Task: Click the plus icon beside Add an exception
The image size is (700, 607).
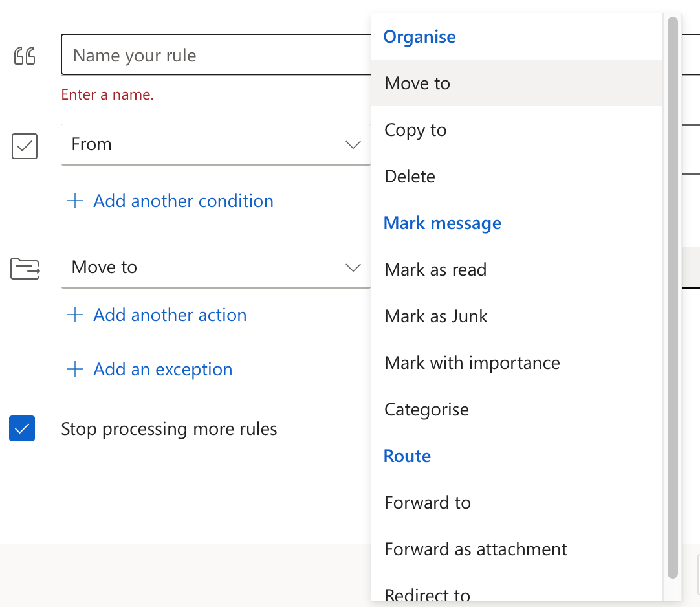Action: pos(75,370)
